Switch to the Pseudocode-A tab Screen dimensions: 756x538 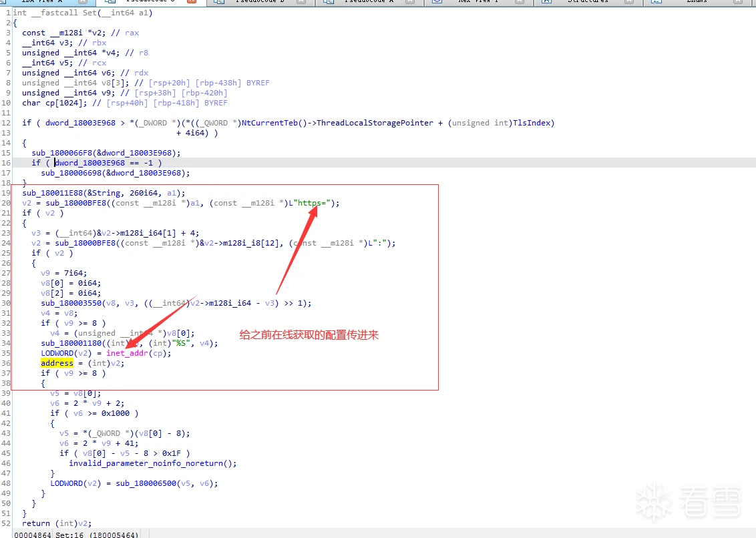tap(369, 1)
